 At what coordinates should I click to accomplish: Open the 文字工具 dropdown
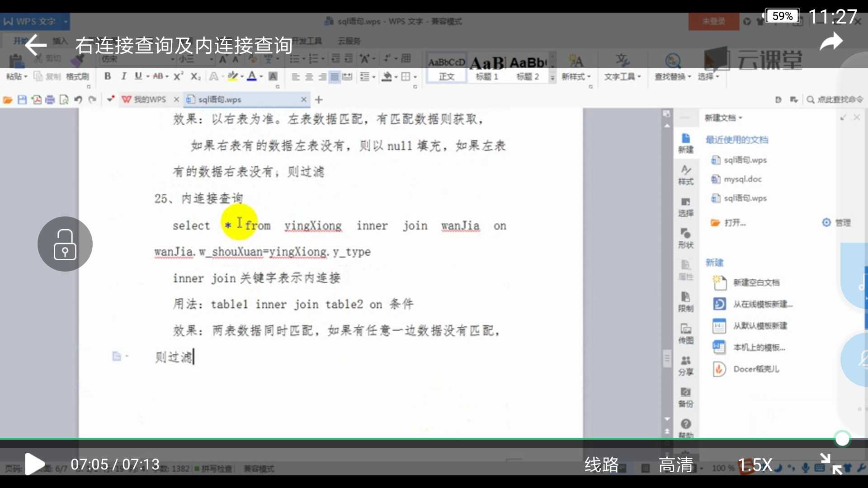point(623,76)
